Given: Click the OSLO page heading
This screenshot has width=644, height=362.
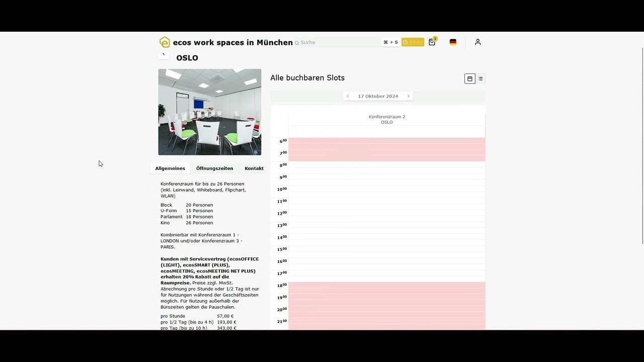Looking at the screenshot, I should (187, 58).
